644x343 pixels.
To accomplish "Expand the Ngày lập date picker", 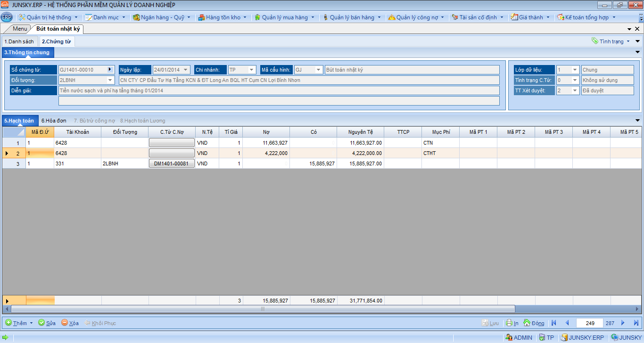I will click(x=186, y=70).
